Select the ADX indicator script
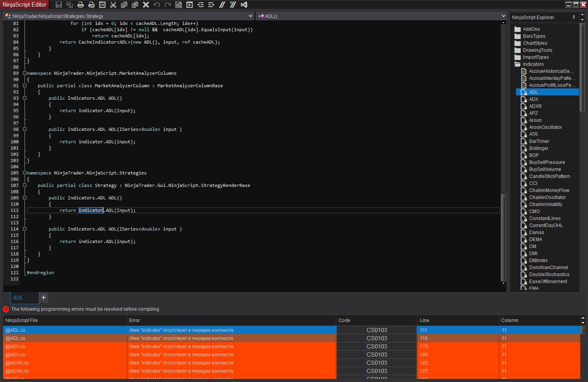Image resolution: width=588 pixels, height=382 pixels. tap(530, 99)
